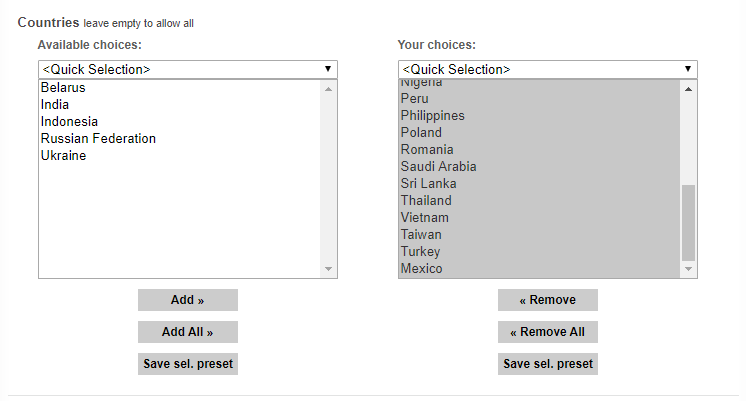Open Available choices Quick Selection dropdown
The image size is (746, 401).
click(187, 69)
